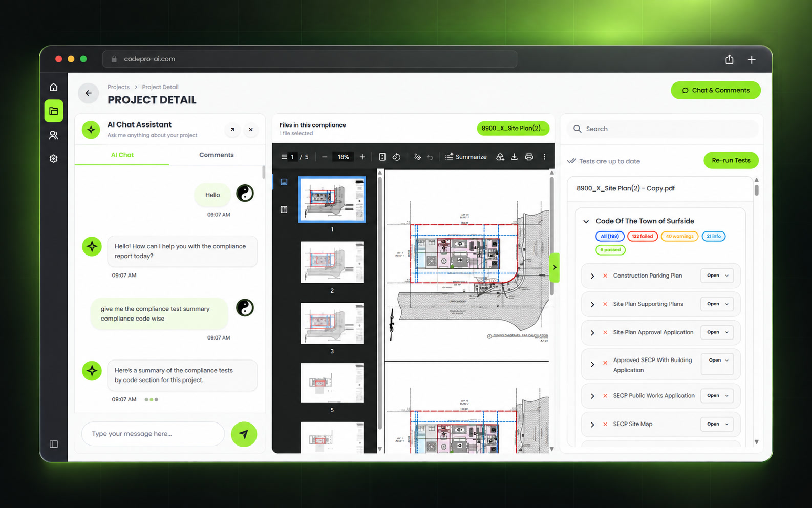Rotate the PDF page
Image resolution: width=812 pixels, height=508 pixels.
pyautogui.click(x=396, y=157)
